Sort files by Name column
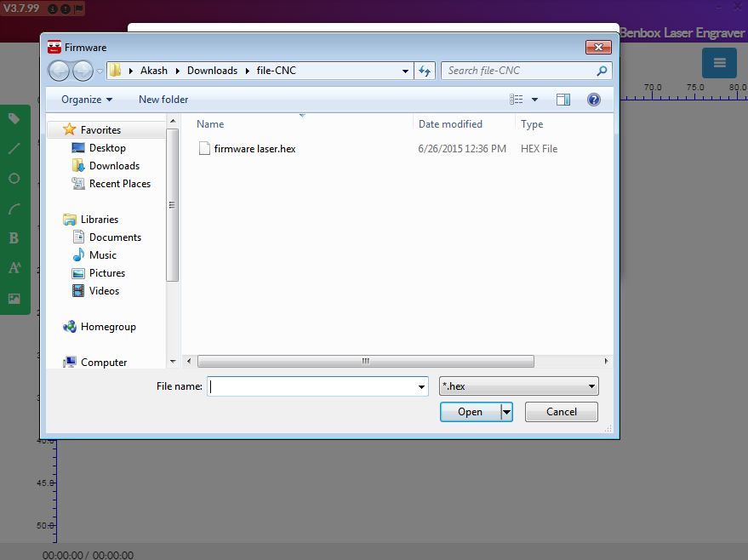Viewport: 748px width, 560px height. pos(210,124)
